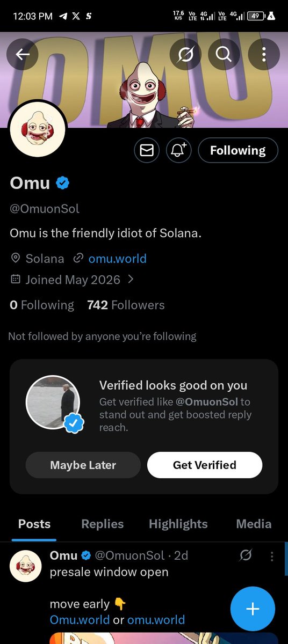The height and width of the screenshot is (644, 288).
Task: Switch to the Highlights tab
Action: coord(178,524)
